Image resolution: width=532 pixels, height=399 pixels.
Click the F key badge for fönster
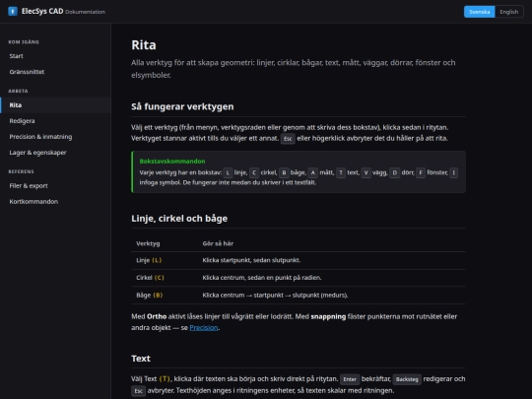point(421,172)
